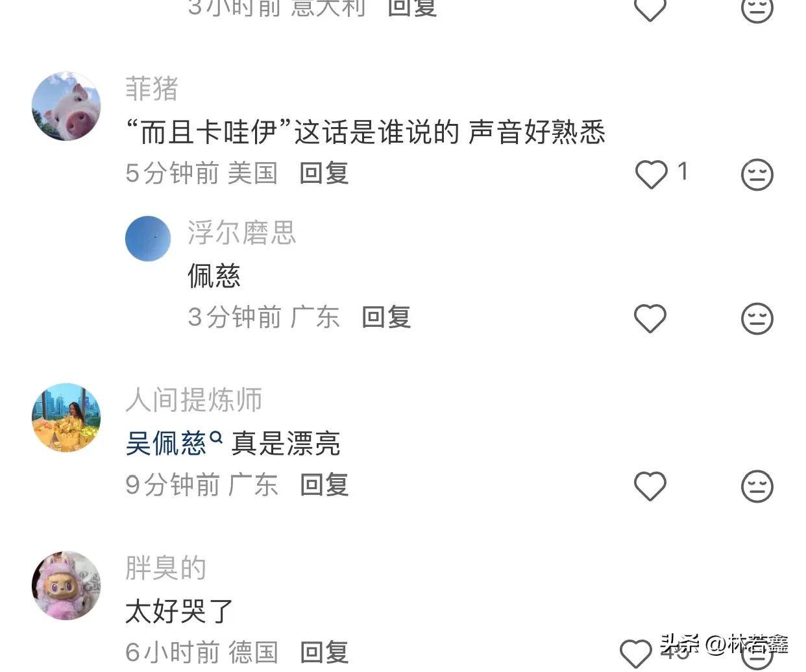Tap heart on top 意大利 comment

pos(650,9)
